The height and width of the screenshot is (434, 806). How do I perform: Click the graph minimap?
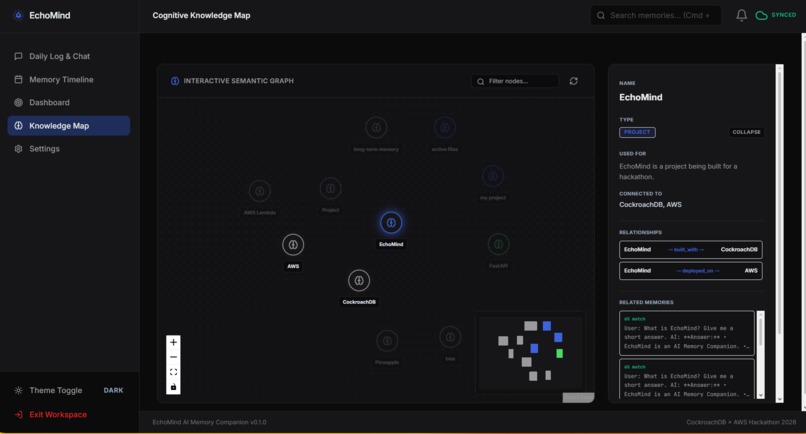point(530,352)
